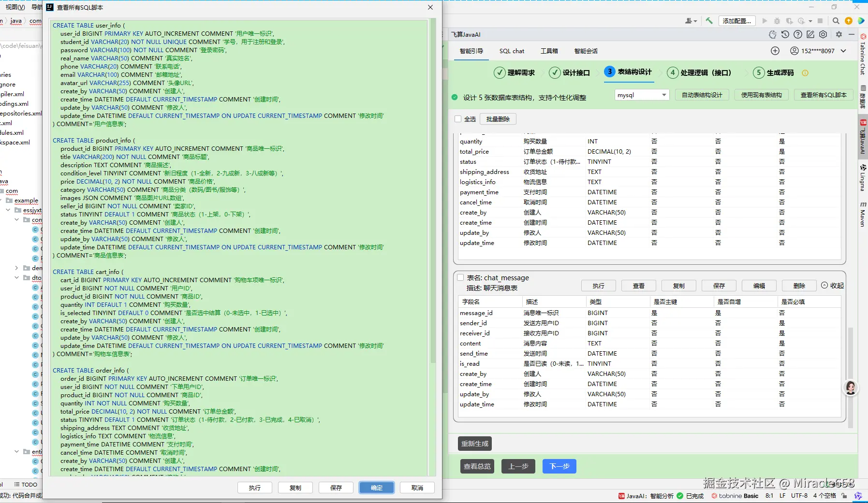This screenshot has height=503, width=868.
Task: Click the orange update arrow icon
Action: coord(849,21)
